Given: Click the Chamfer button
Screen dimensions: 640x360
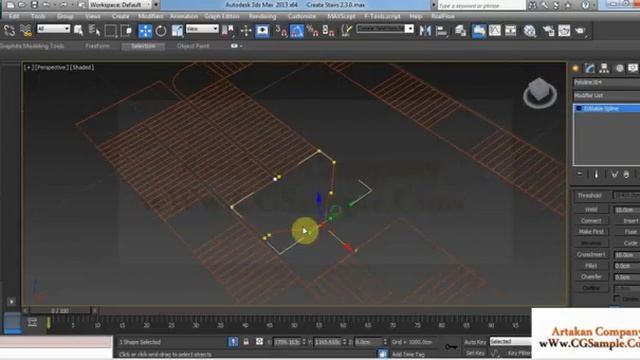Looking at the screenshot, I should click(591, 277).
